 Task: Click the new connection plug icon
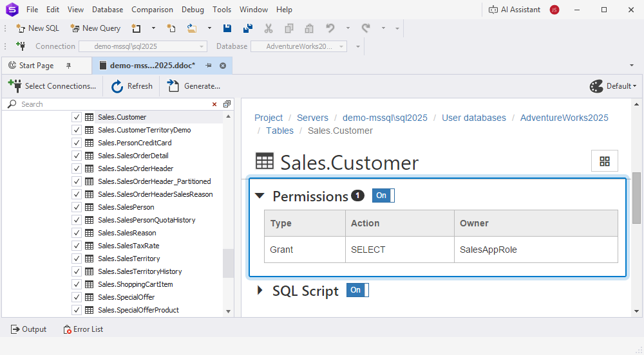tap(21, 46)
